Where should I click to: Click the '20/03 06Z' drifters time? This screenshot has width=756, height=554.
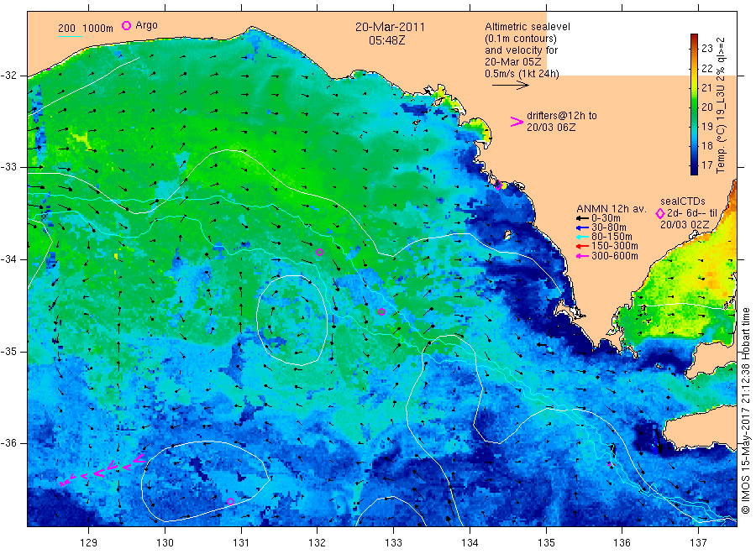coord(551,128)
